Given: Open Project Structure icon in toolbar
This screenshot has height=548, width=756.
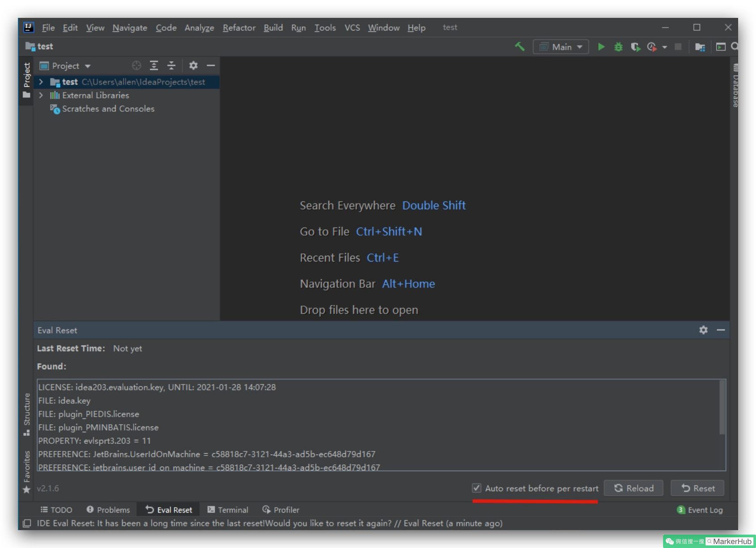Looking at the screenshot, I should (x=700, y=46).
